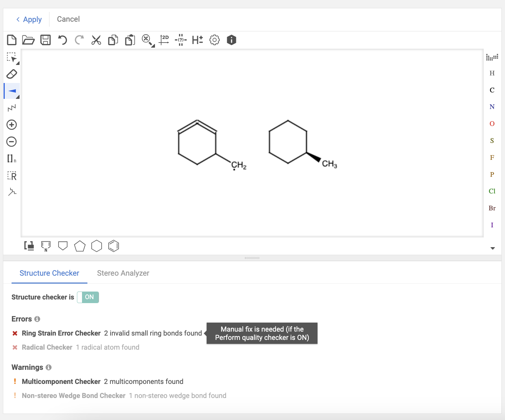Screen dimensions: 505x420
Task: Switch to the Stereo Analyzer tab
Action: pyautogui.click(x=123, y=273)
